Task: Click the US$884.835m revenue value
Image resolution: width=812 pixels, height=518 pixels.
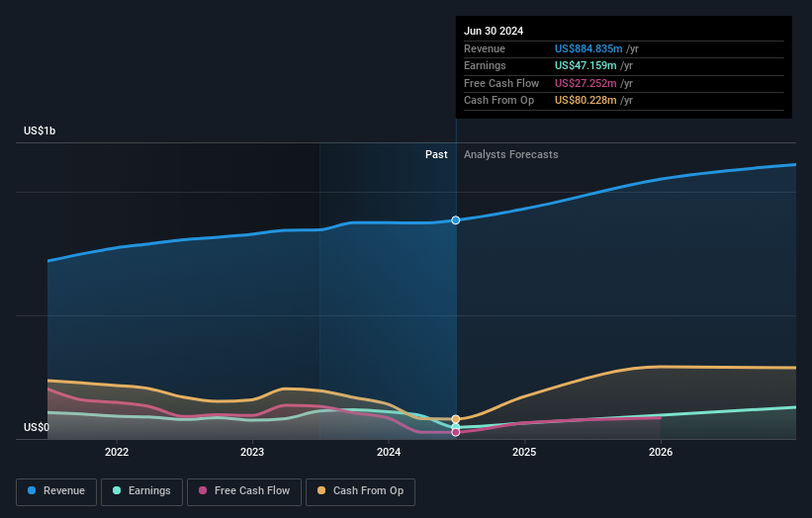Action: [x=588, y=48]
